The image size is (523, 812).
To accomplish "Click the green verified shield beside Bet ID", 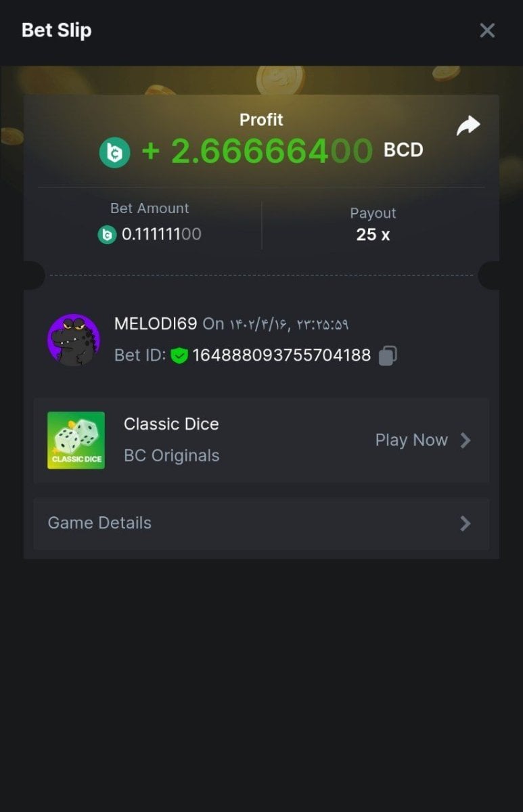I will point(179,355).
